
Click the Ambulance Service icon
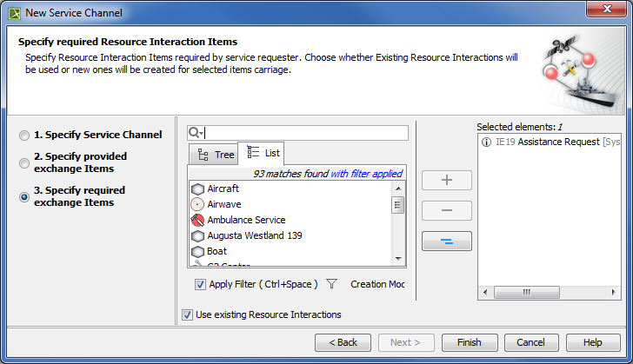[197, 221]
